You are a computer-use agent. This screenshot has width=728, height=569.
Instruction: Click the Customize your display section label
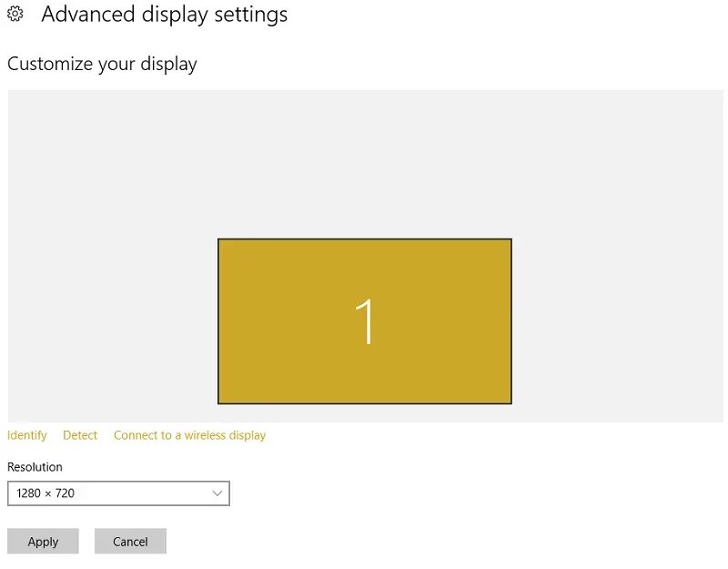(x=101, y=64)
